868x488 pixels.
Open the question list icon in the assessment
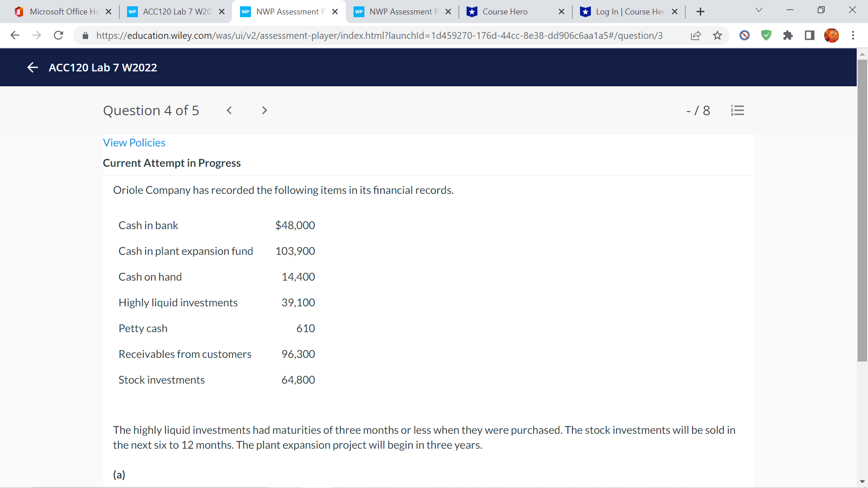pyautogui.click(x=737, y=110)
